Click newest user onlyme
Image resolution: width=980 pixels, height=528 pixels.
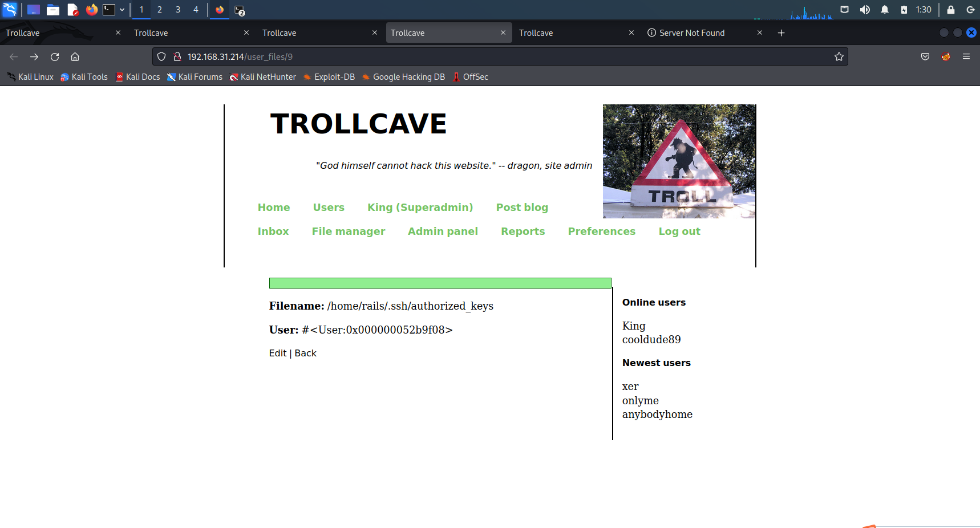tap(641, 401)
